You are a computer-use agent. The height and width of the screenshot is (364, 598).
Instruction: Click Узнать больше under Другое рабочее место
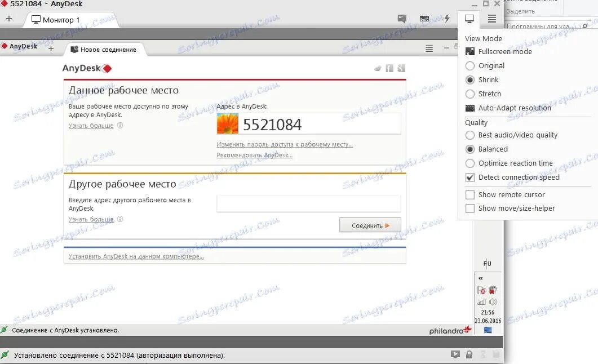(91, 219)
